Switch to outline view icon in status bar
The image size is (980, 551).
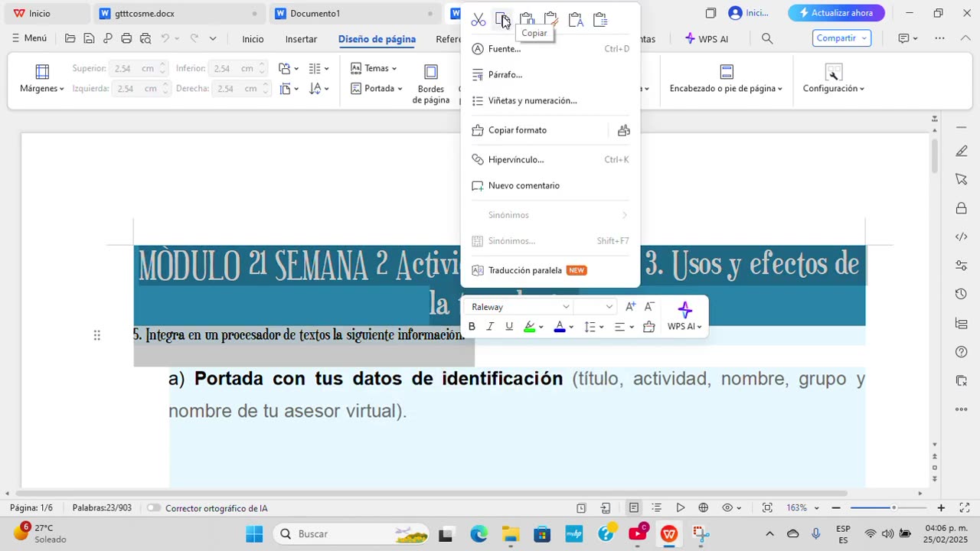[x=656, y=507]
